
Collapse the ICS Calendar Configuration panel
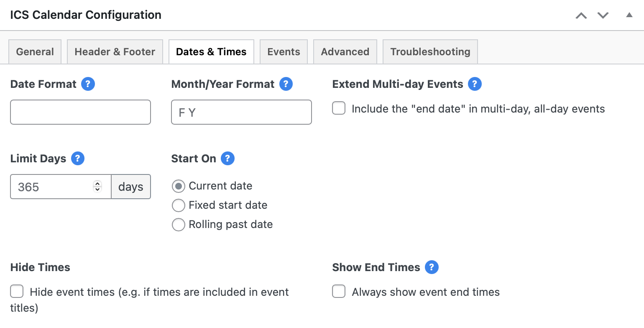pyautogui.click(x=629, y=15)
